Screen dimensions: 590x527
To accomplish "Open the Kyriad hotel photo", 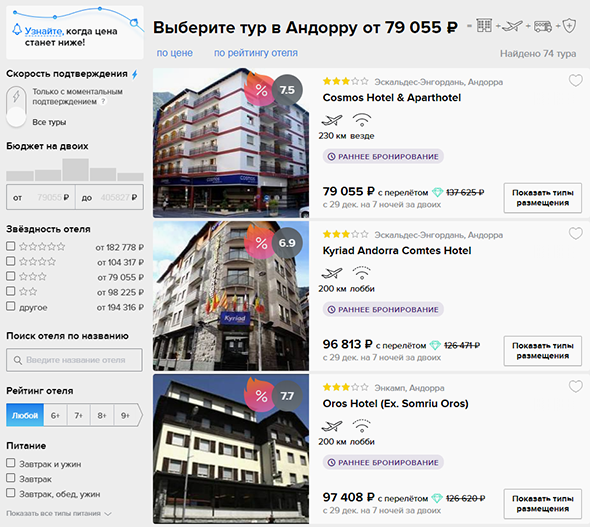I will click(x=231, y=296).
